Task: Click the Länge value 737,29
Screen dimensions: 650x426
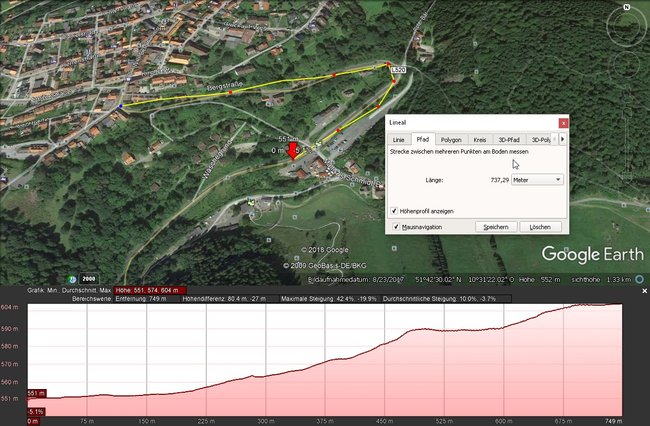Action: (x=500, y=180)
